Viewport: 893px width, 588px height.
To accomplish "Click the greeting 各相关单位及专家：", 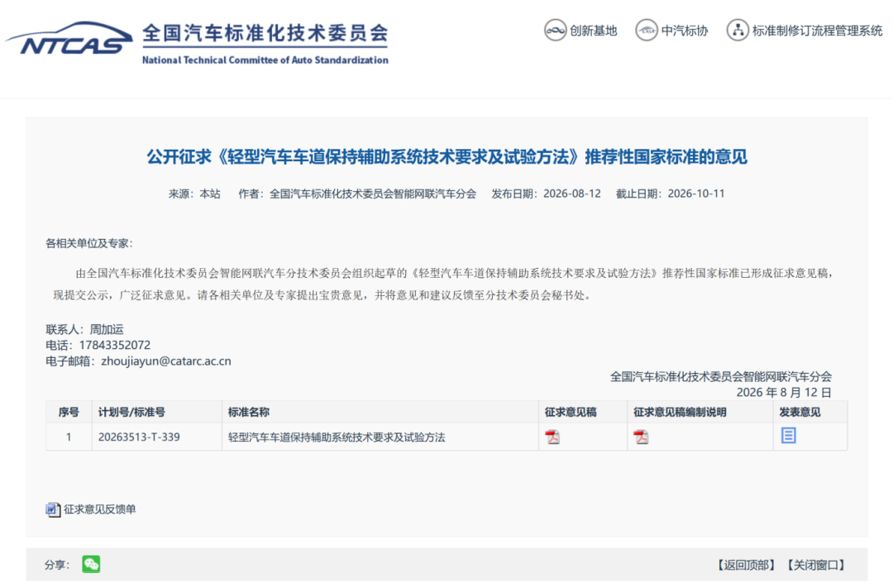I will pos(88,244).
